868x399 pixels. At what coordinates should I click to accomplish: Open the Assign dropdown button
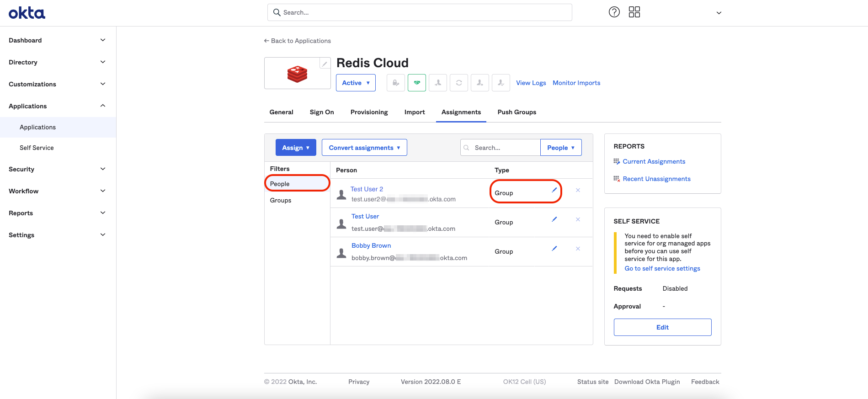click(296, 148)
